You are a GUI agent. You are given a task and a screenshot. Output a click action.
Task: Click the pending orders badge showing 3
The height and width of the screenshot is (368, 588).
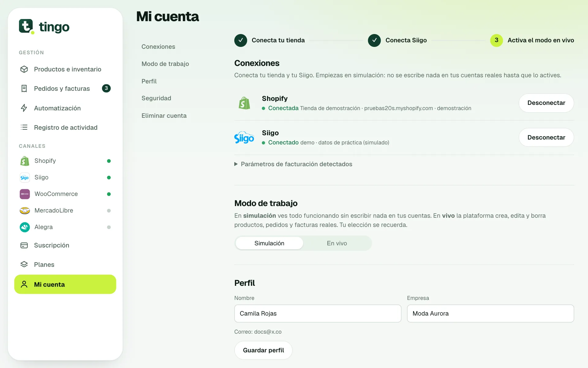106,88
